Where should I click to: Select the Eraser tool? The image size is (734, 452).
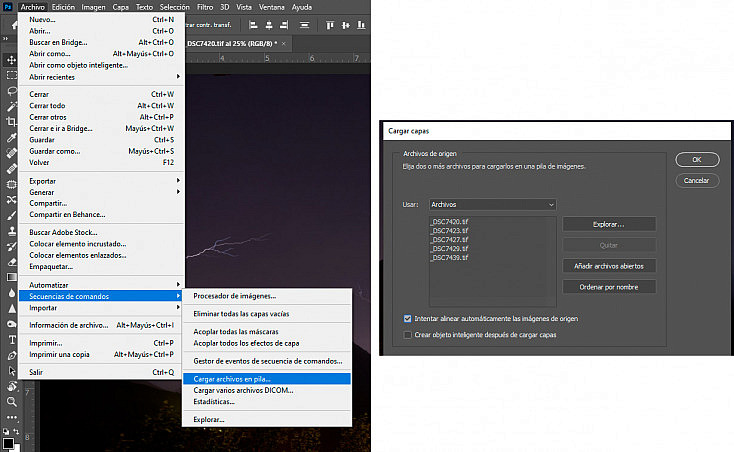tap(11, 262)
